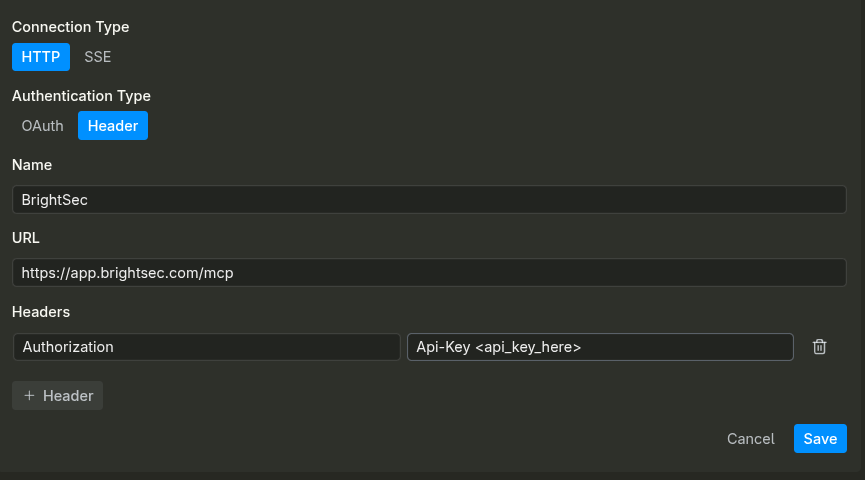Screen dimensions: 865x480
Task: Click the Connection Type label
Action: 71,27
